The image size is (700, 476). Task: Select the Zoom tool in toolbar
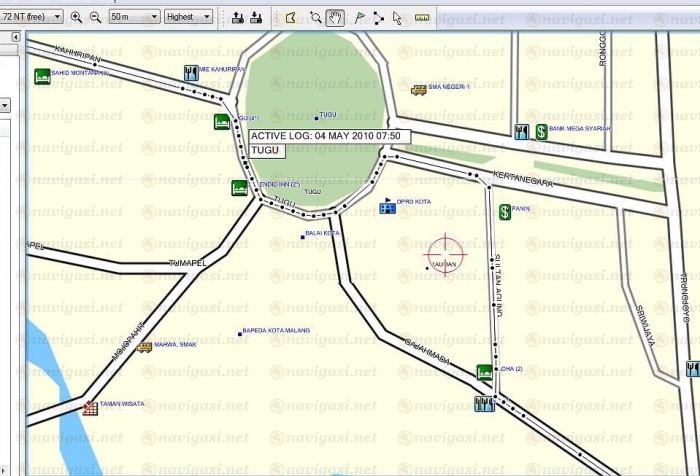[x=315, y=17]
